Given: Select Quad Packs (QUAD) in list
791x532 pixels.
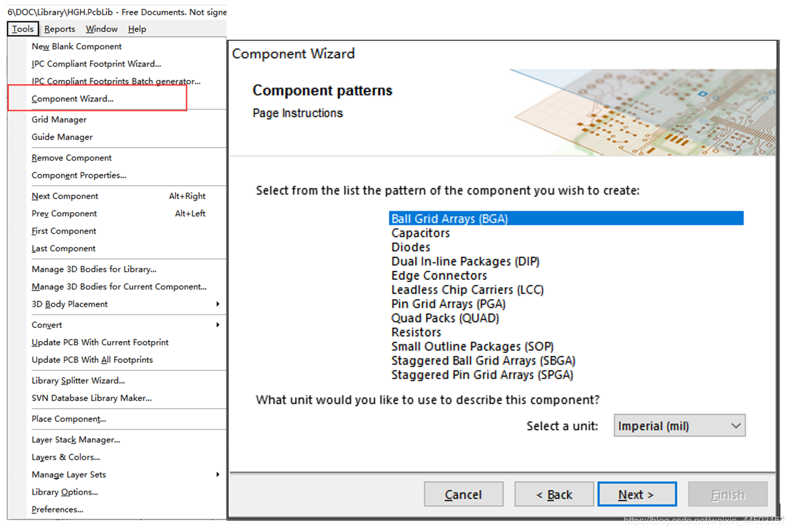Looking at the screenshot, I should coord(445,318).
